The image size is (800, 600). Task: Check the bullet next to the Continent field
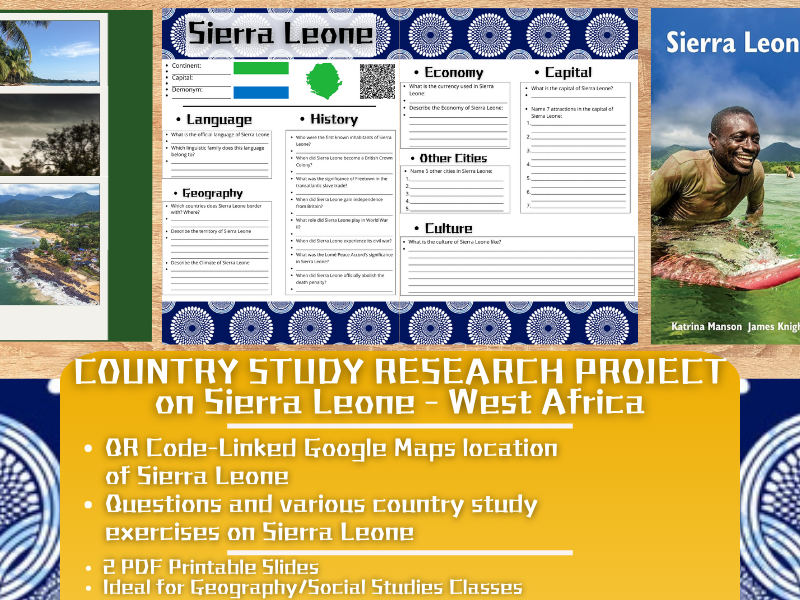coord(167,66)
